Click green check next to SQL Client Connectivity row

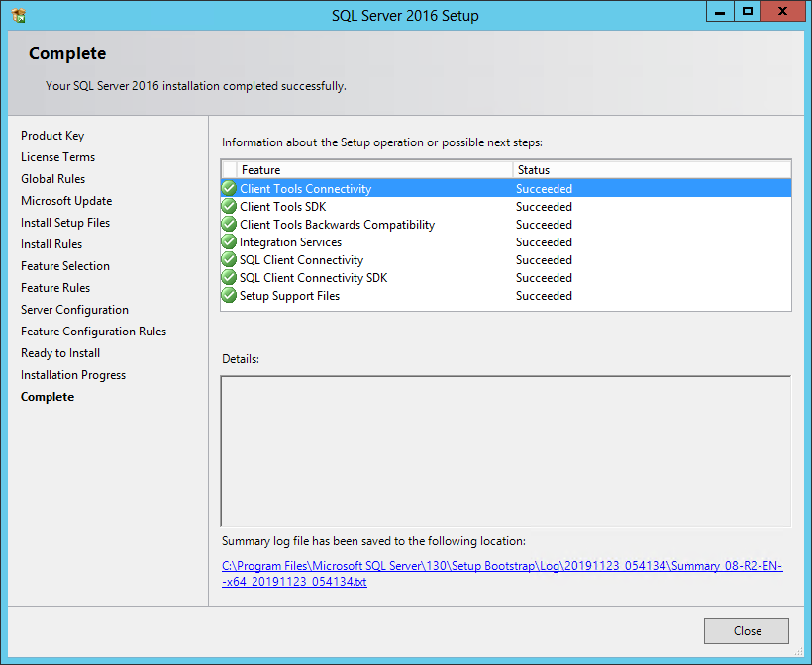[x=229, y=260]
